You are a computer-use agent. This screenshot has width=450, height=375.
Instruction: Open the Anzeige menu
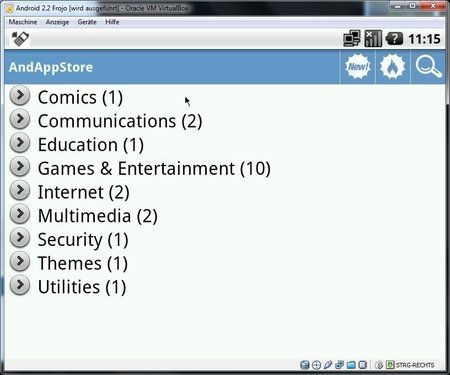(x=57, y=22)
